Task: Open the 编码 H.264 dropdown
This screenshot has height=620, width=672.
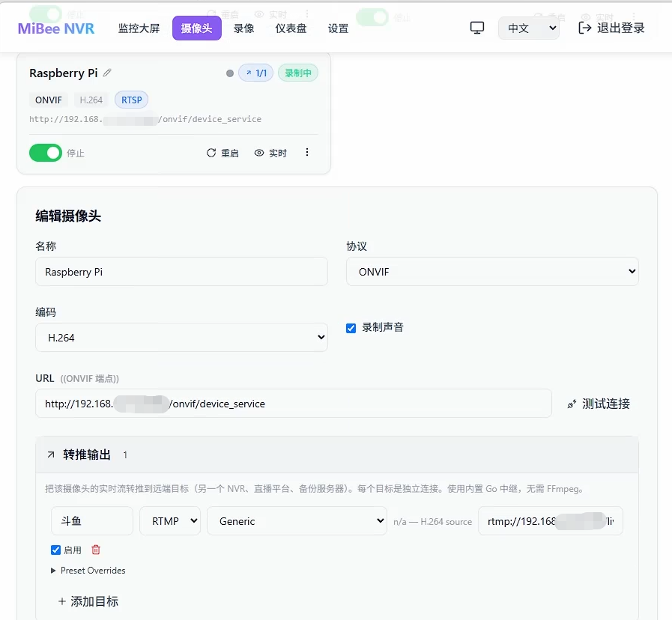Action: pyautogui.click(x=182, y=338)
